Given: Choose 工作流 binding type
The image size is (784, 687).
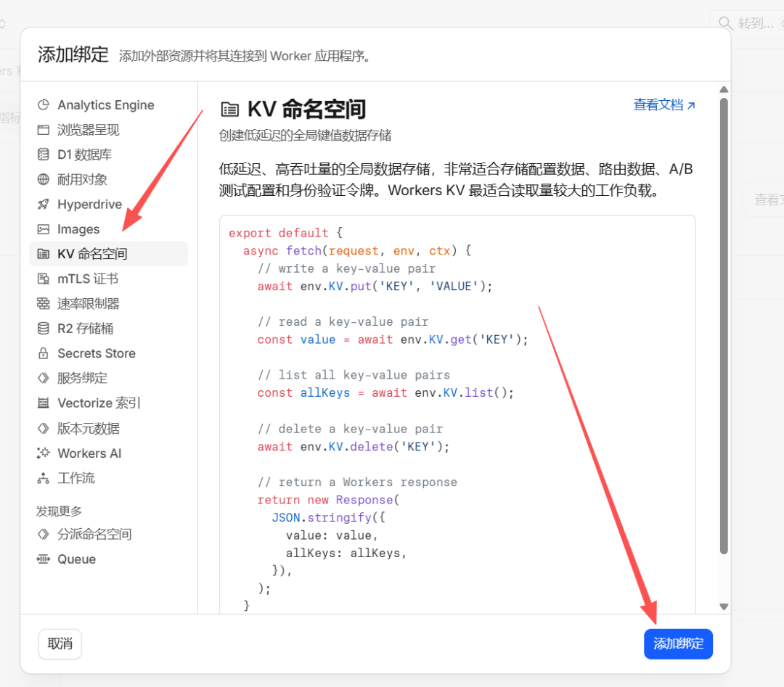Looking at the screenshot, I should point(108,478).
